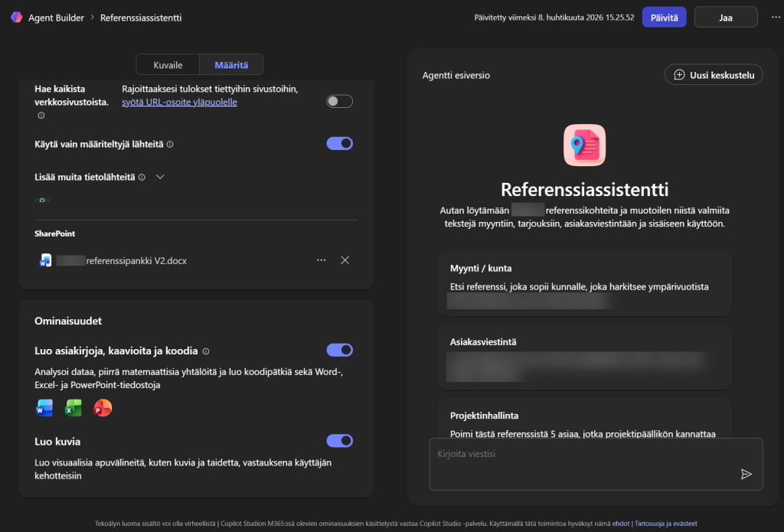Toggle the Hae kaikista verkkosivustoista switch

339,101
